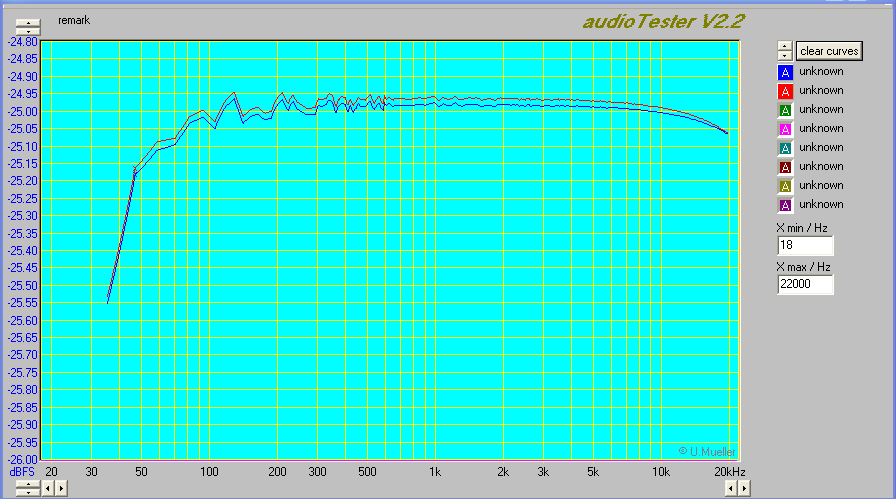Click the 'unknown' label next to magenta swatch
896x499 pixels.
pyautogui.click(x=821, y=128)
